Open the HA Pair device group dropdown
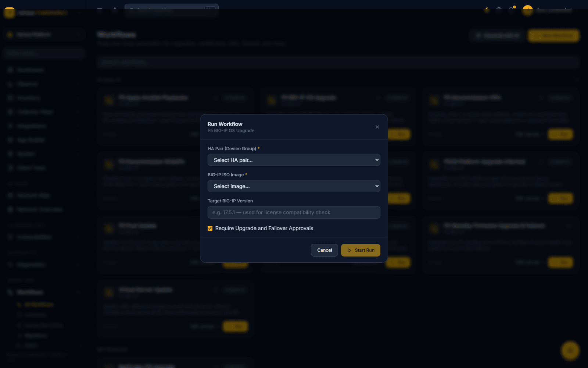 [x=294, y=160]
